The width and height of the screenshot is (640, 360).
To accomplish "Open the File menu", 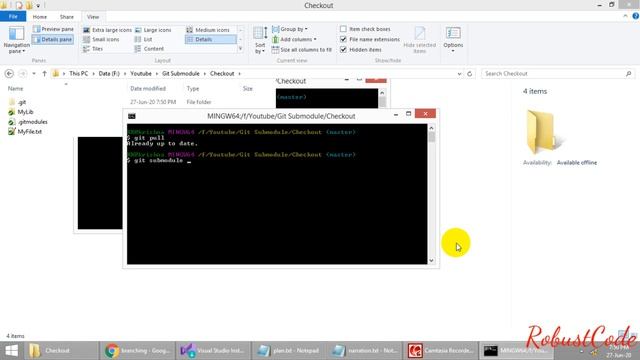I will click(x=13, y=17).
